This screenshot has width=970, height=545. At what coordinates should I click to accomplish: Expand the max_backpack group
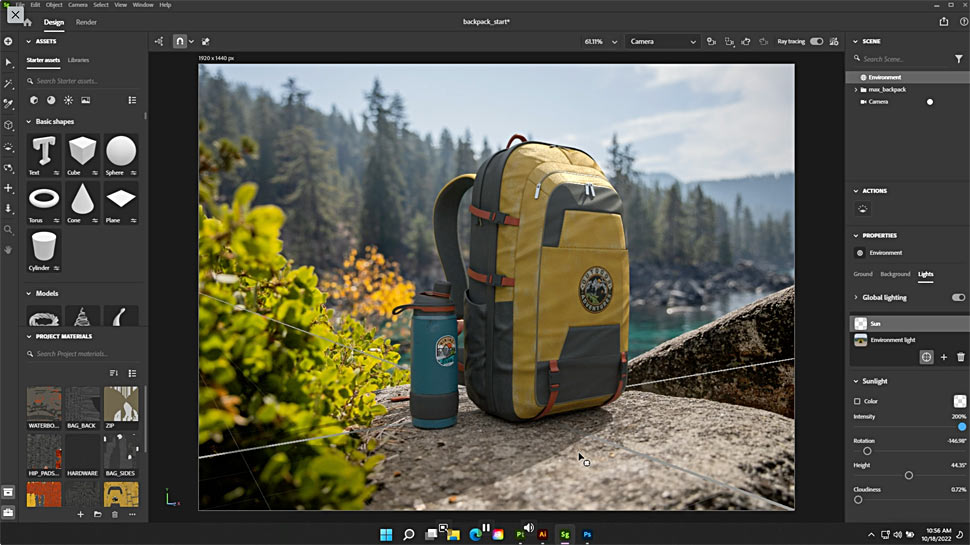point(856,90)
